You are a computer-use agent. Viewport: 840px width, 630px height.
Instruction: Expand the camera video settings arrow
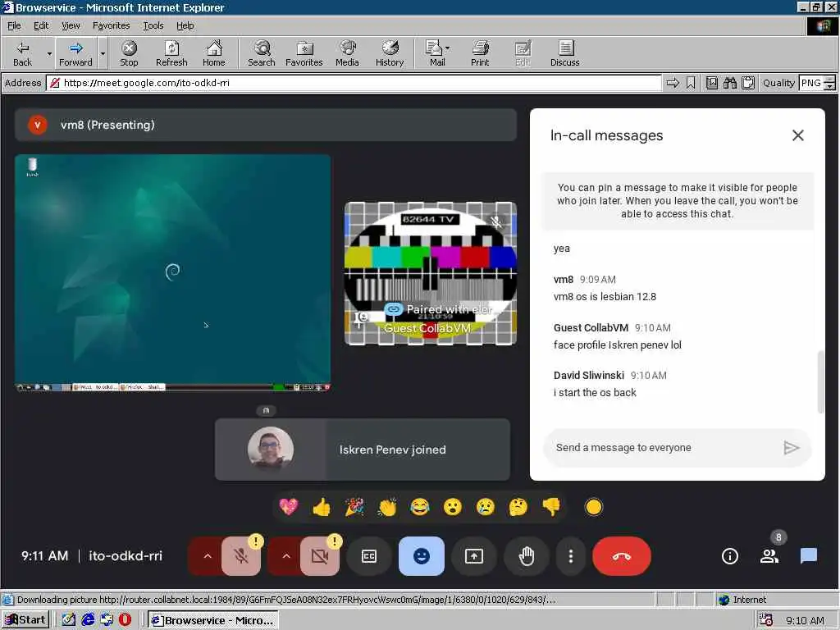coord(286,556)
